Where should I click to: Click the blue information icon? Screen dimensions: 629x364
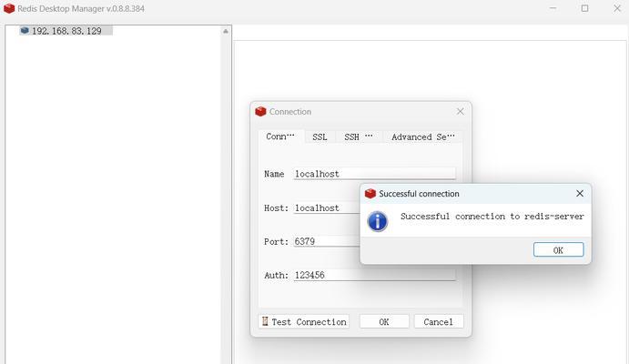click(378, 221)
